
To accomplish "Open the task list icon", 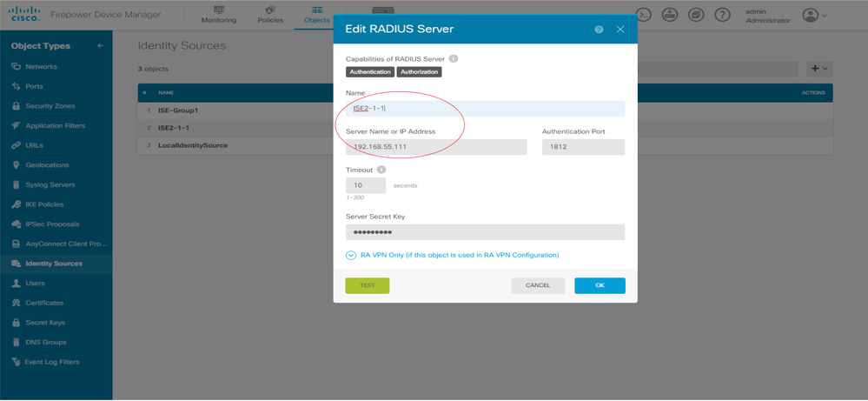I will 696,15.
